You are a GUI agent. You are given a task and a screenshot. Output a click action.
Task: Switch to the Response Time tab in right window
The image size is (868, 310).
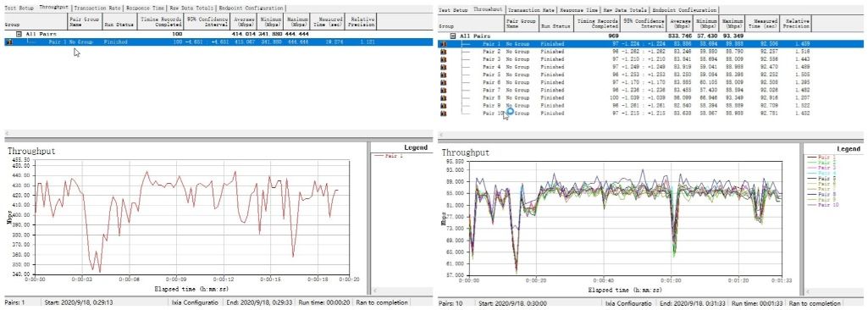[579, 10]
